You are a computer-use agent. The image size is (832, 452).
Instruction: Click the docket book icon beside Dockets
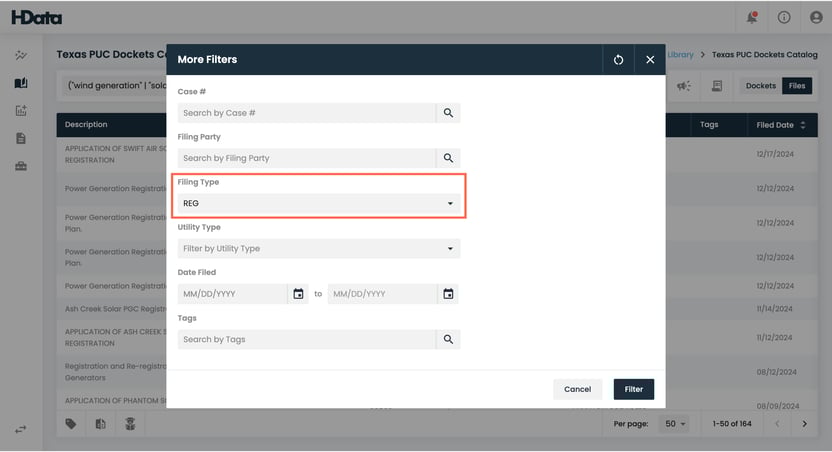click(717, 86)
